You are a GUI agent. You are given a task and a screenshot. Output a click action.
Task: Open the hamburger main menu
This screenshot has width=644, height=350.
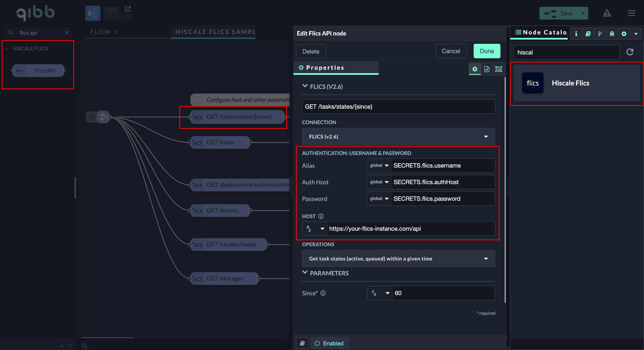[631, 13]
